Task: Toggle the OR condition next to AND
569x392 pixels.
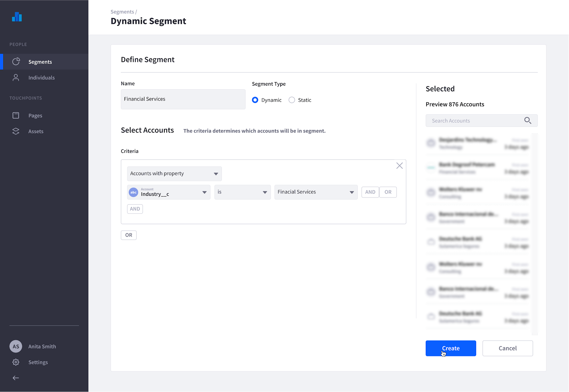Action: coord(388,192)
